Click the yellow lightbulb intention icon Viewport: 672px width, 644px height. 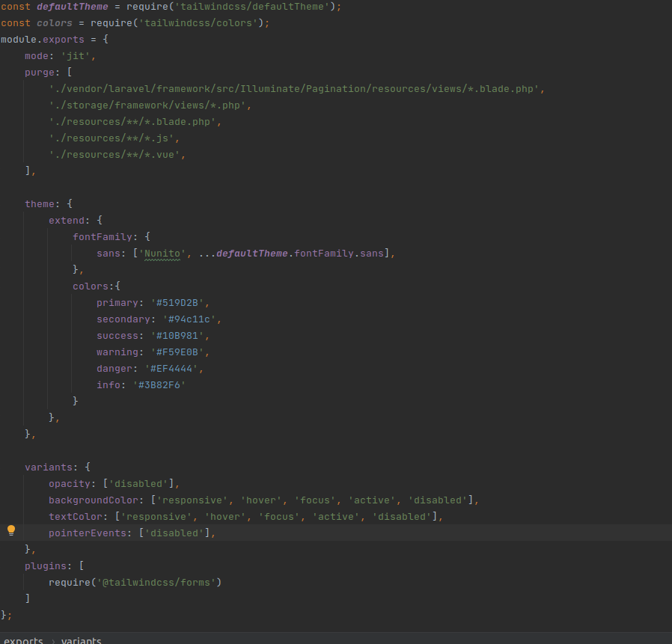point(10,530)
